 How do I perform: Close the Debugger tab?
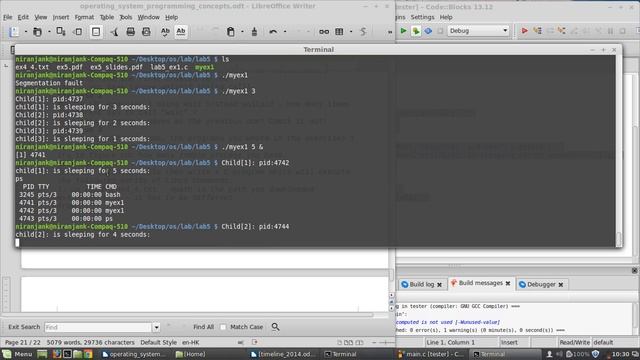[x=561, y=284]
